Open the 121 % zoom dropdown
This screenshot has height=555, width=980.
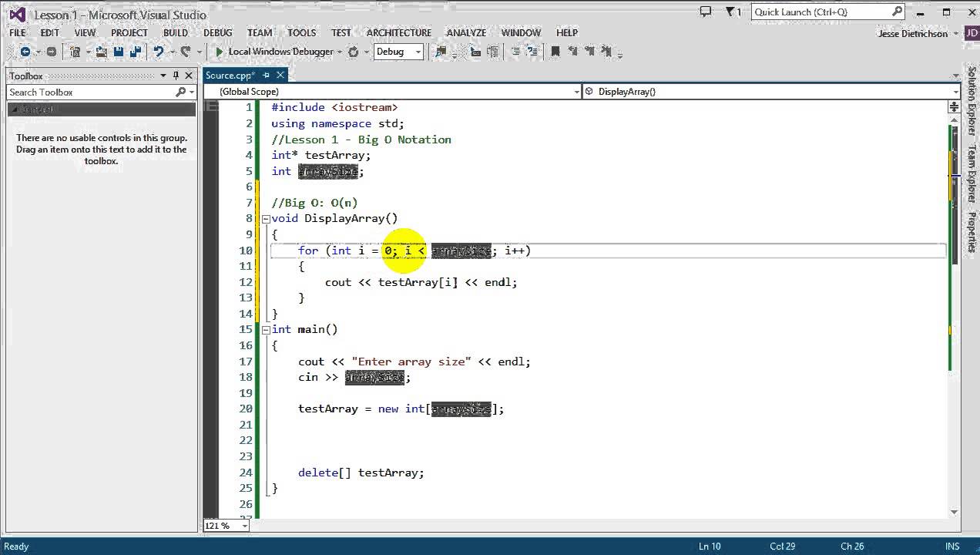tap(245, 526)
